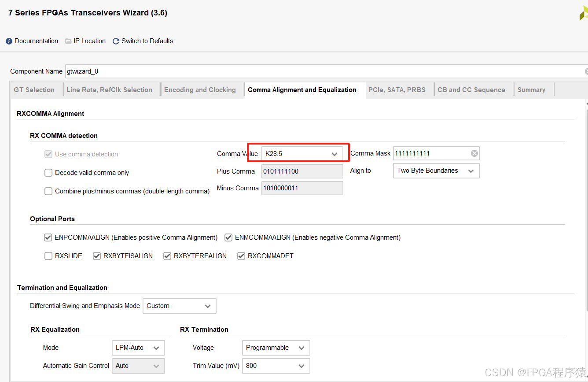Open RX Termination Voltage Programmable dropdown

276,348
